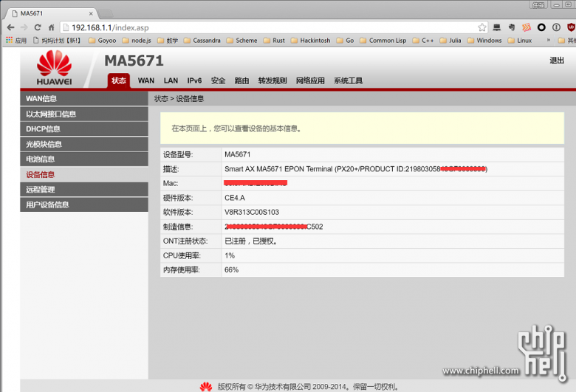This screenshot has height=392, width=576.
Task: Switch to the LAN tab
Action: tap(171, 80)
